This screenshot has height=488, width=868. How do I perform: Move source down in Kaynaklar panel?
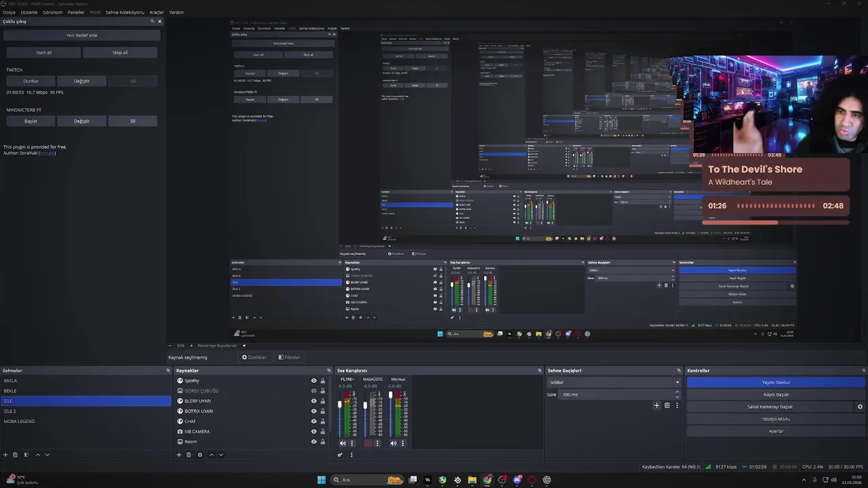pyautogui.click(x=221, y=455)
